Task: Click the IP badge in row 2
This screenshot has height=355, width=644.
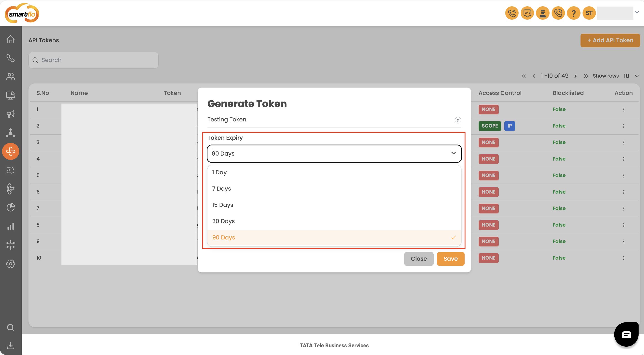Action: (x=510, y=126)
